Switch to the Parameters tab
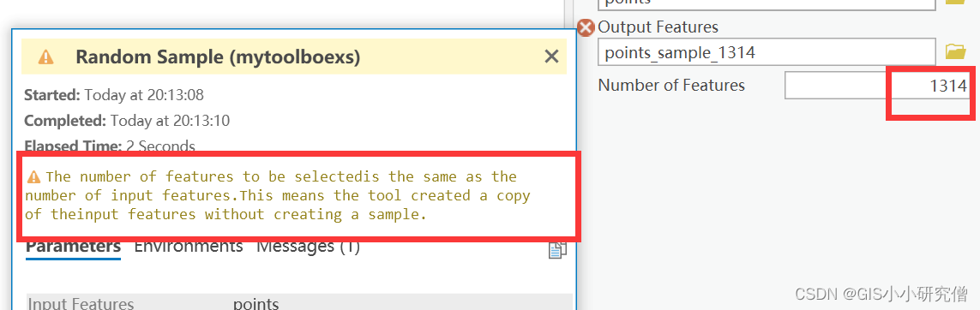This screenshot has height=310, width=980. click(73, 247)
